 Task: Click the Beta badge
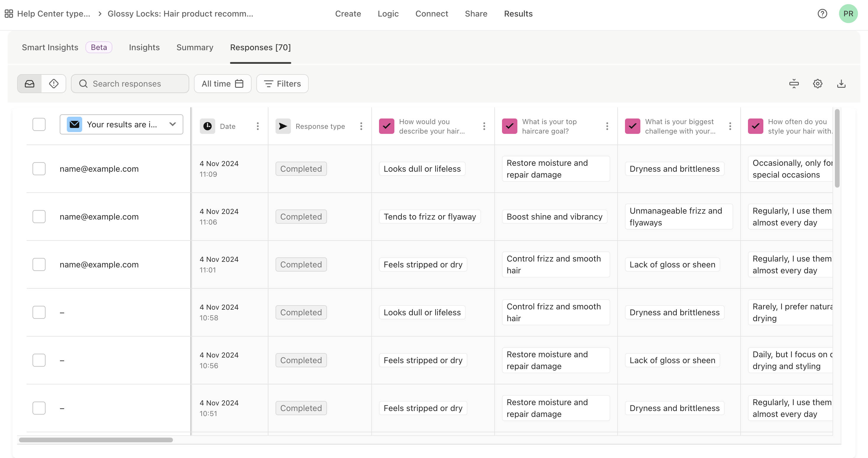tap(99, 47)
